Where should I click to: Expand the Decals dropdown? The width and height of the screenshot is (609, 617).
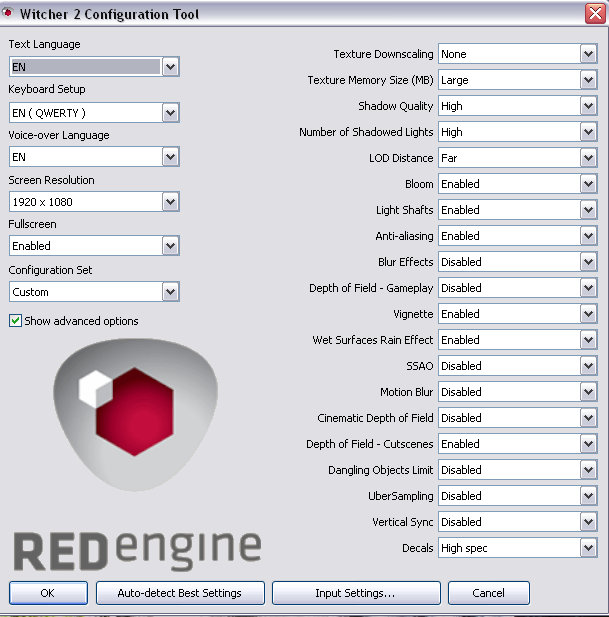pos(518,547)
